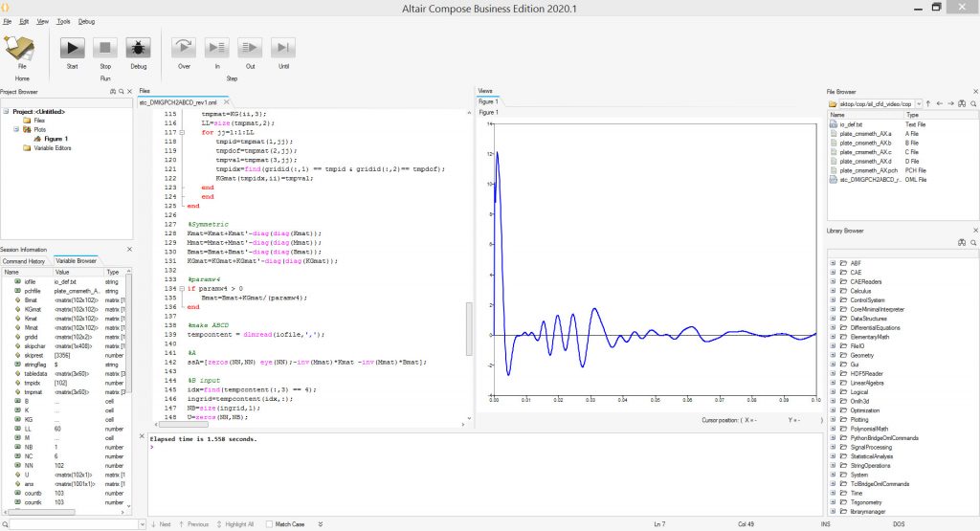980x531 pixels.
Task: Click the Start run button in toolbar
Action: 73,48
